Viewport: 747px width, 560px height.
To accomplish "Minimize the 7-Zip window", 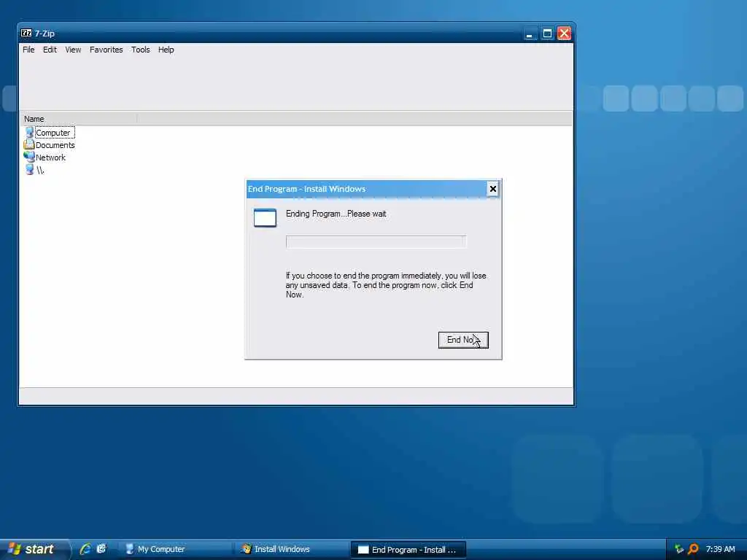I will 530,34.
